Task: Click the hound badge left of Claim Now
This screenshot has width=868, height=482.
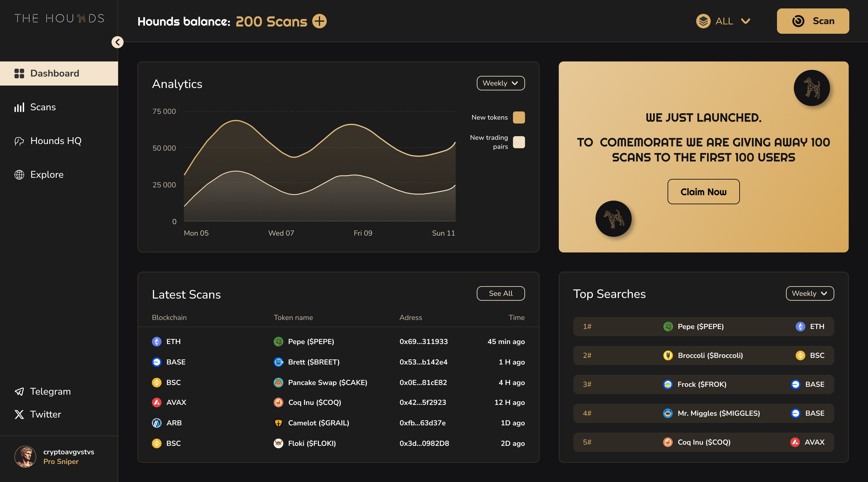Action: pos(614,219)
